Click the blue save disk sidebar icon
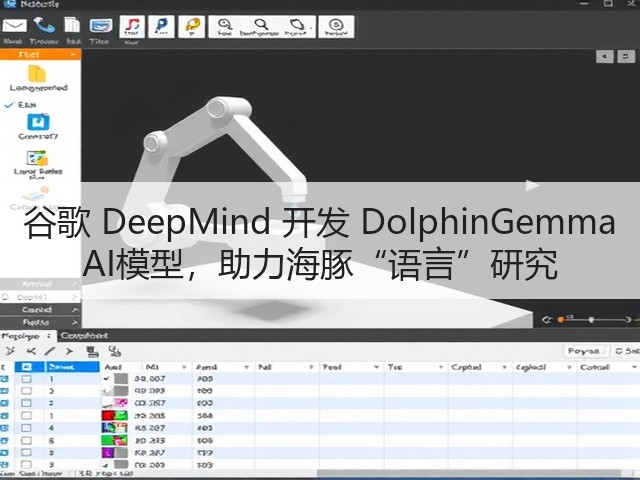 click(x=38, y=122)
